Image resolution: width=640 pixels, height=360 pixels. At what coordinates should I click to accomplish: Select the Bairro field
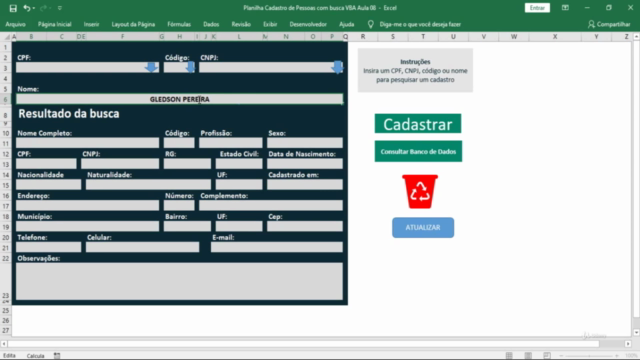coord(187,226)
